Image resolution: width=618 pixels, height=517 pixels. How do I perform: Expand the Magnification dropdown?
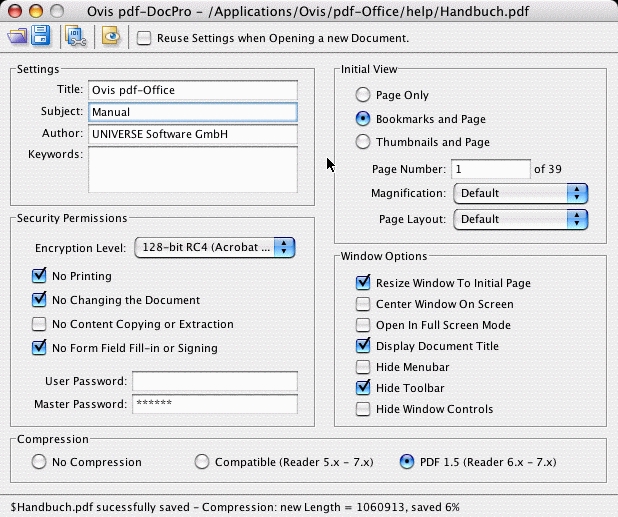520,193
